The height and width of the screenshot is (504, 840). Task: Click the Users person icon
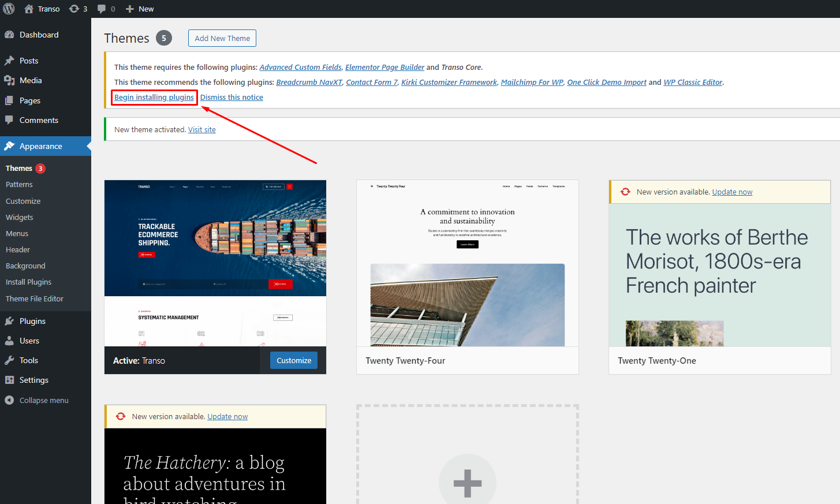[9, 341]
